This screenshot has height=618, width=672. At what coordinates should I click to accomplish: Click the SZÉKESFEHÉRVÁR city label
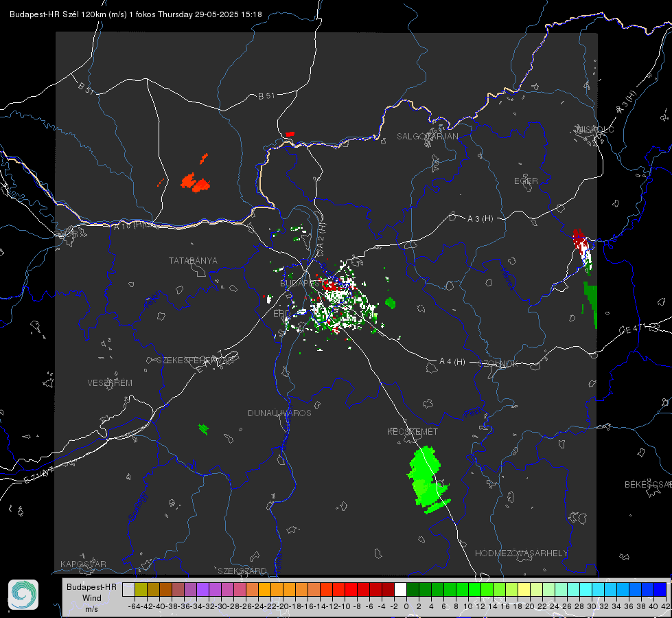(196, 360)
